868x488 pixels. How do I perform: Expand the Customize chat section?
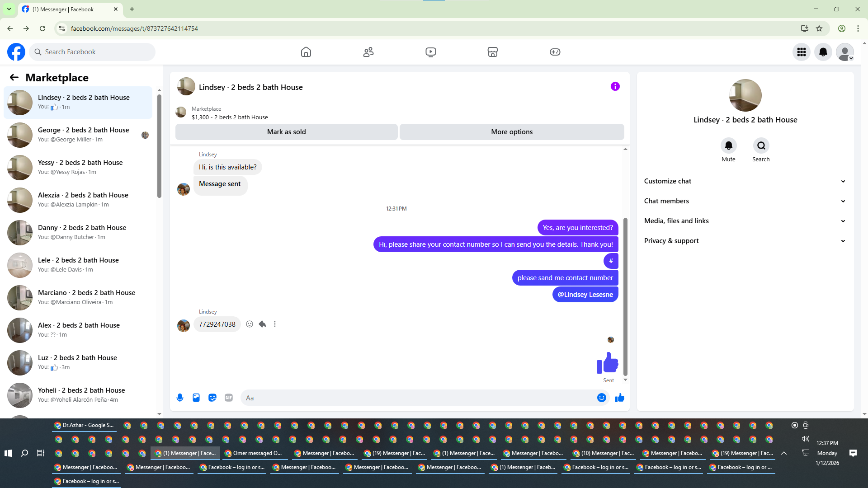pyautogui.click(x=745, y=181)
